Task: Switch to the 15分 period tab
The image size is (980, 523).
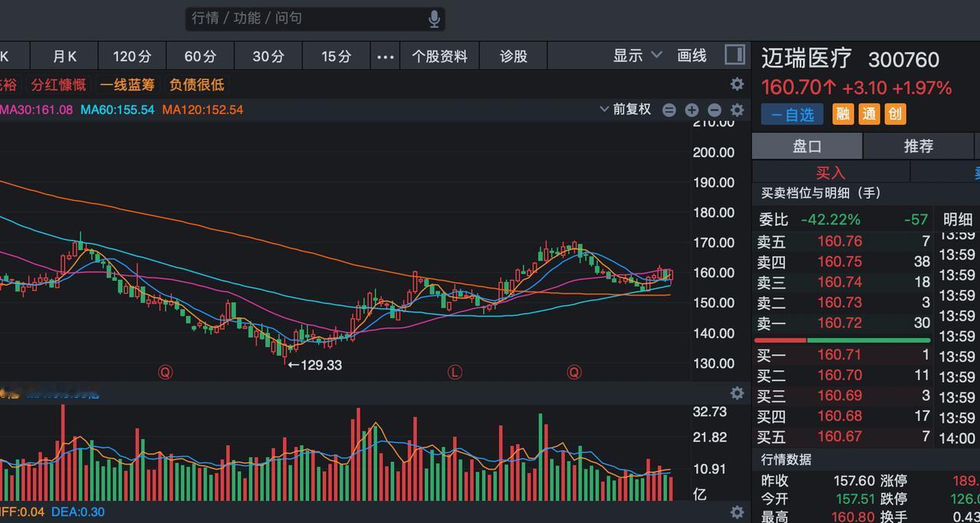Action: 336,56
